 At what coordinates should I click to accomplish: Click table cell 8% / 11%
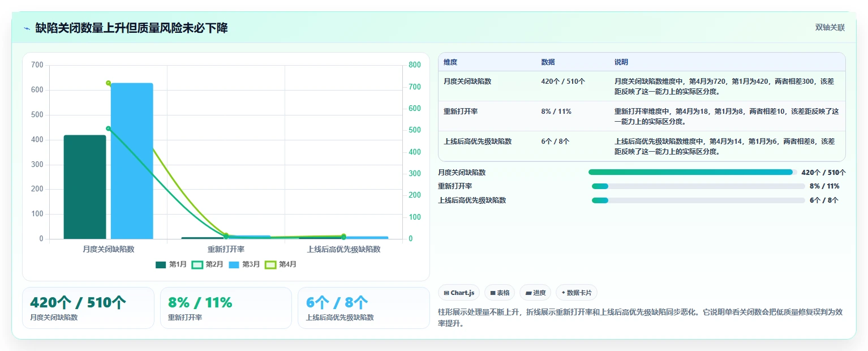[x=556, y=112]
